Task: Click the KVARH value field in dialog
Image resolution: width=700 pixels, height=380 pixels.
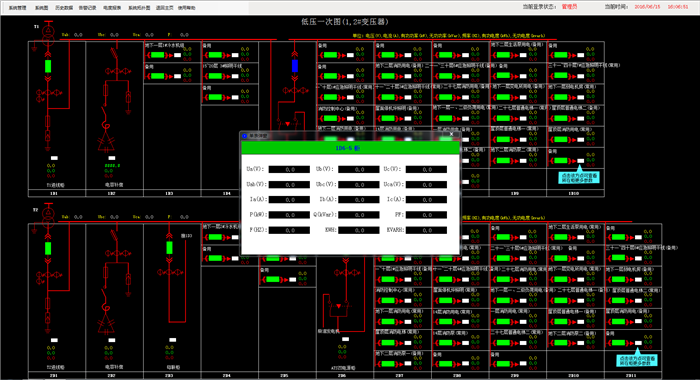Action: point(426,230)
